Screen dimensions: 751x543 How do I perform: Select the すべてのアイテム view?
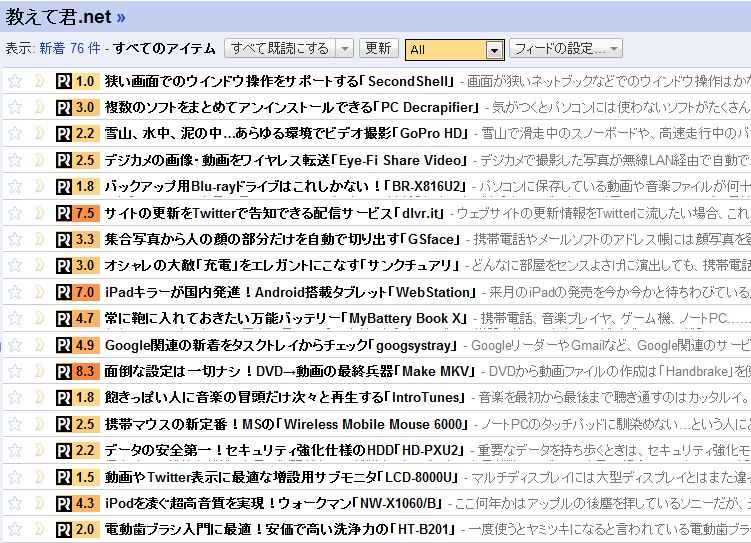pyautogui.click(x=164, y=48)
